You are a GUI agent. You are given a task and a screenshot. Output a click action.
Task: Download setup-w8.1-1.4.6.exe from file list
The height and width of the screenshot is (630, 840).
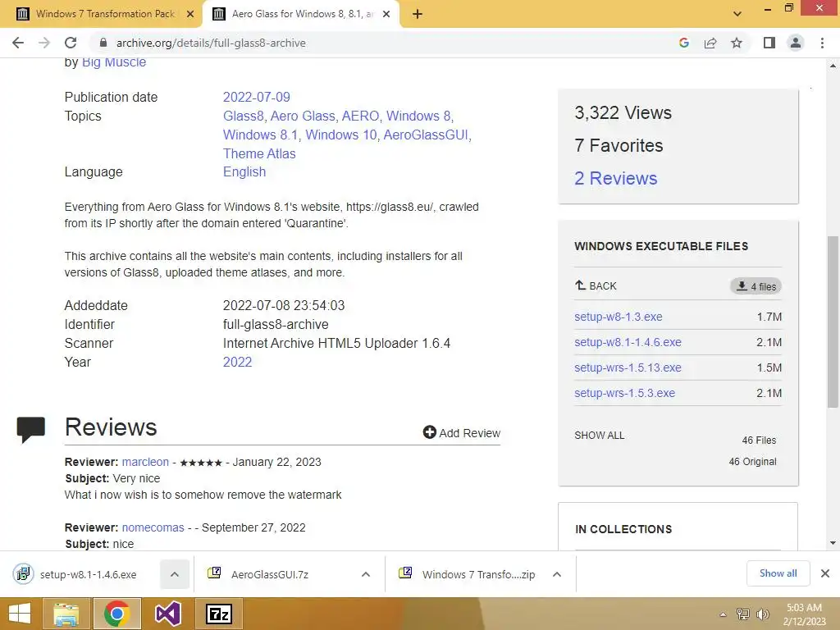click(628, 342)
